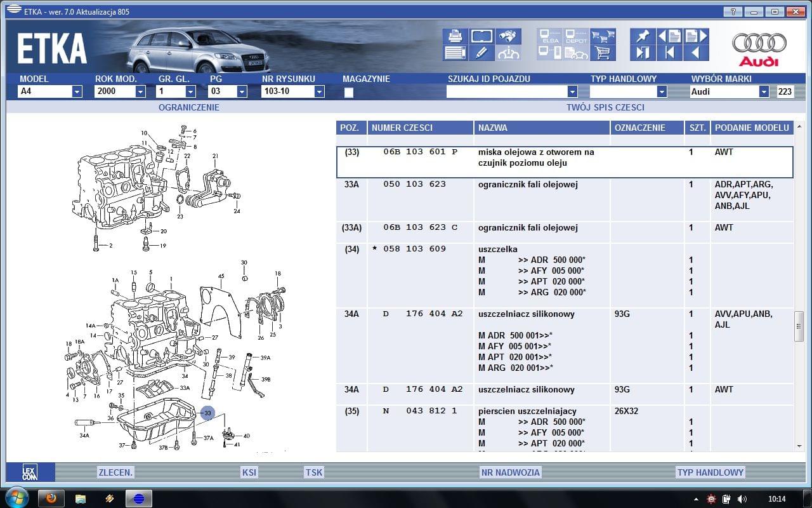Click the KSI button in bottom bar
The width and height of the screenshot is (812, 508).
249,472
